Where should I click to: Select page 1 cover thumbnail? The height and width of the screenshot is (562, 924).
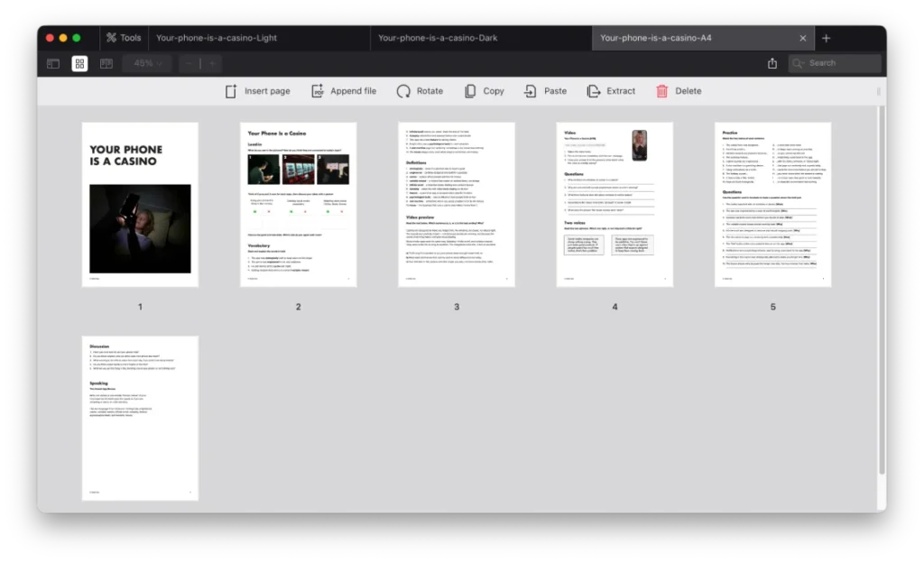coord(140,205)
